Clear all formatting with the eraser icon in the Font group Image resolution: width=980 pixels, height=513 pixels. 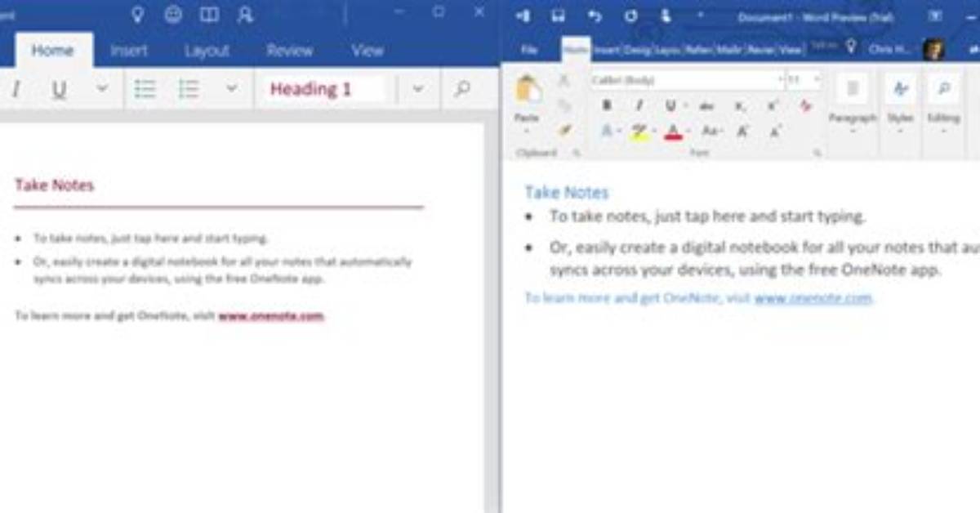click(805, 105)
